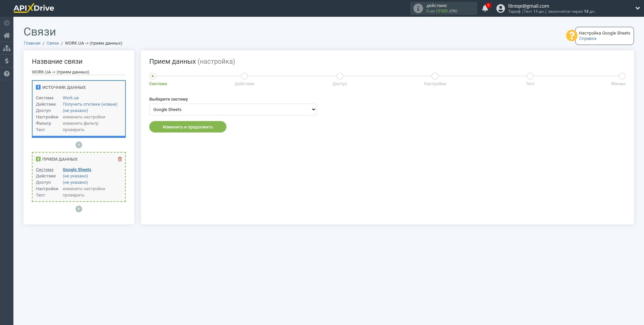This screenshot has width=644, height=325.
Task: Click the ApiX-Drive logo
Action: [x=34, y=8]
